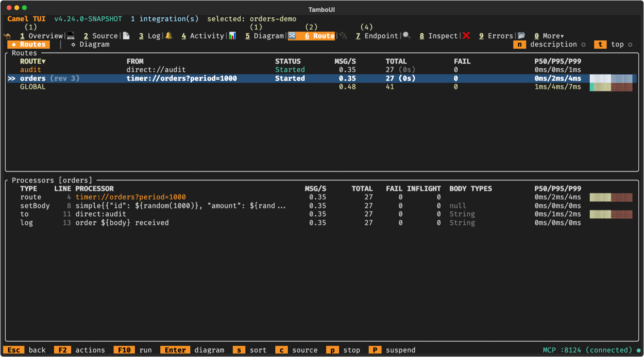Click the F10 run button

pos(133,350)
